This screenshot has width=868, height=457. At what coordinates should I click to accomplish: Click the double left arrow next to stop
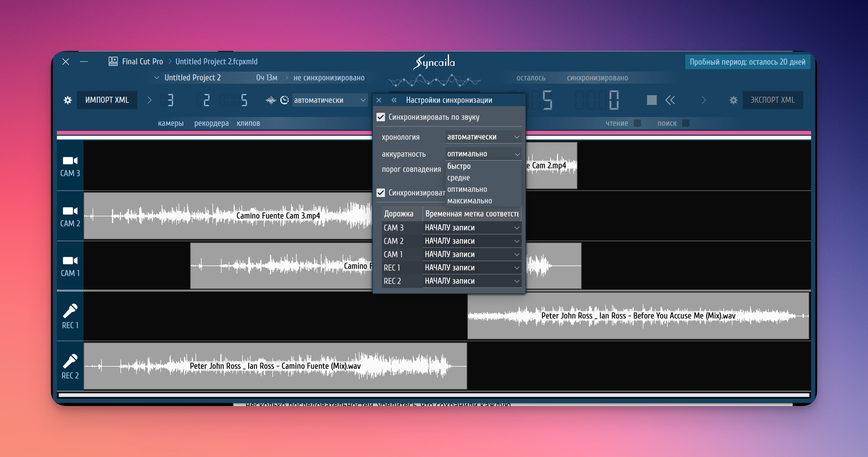671,100
